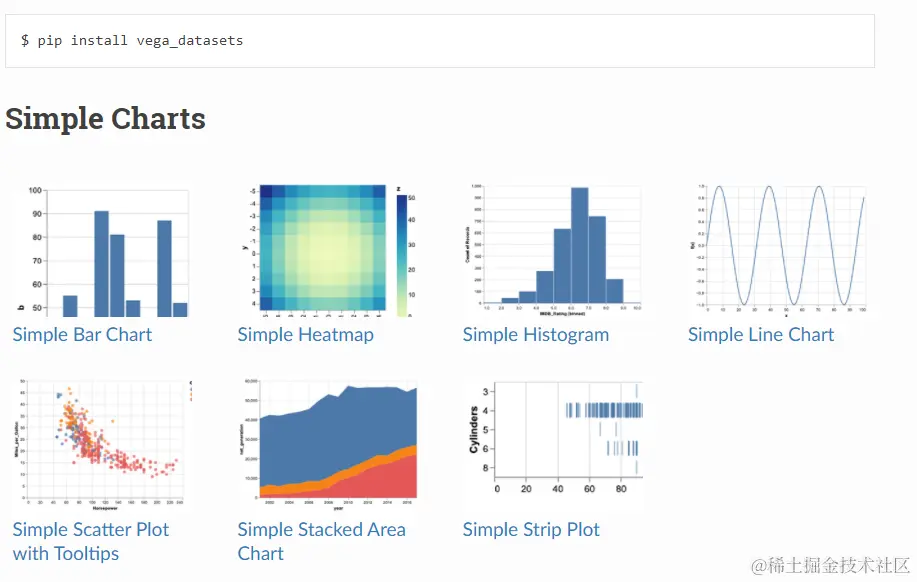This screenshot has width=917, height=582.
Task: Click the pip install vega_datasets code block
Action: click(x=440, y=41)
